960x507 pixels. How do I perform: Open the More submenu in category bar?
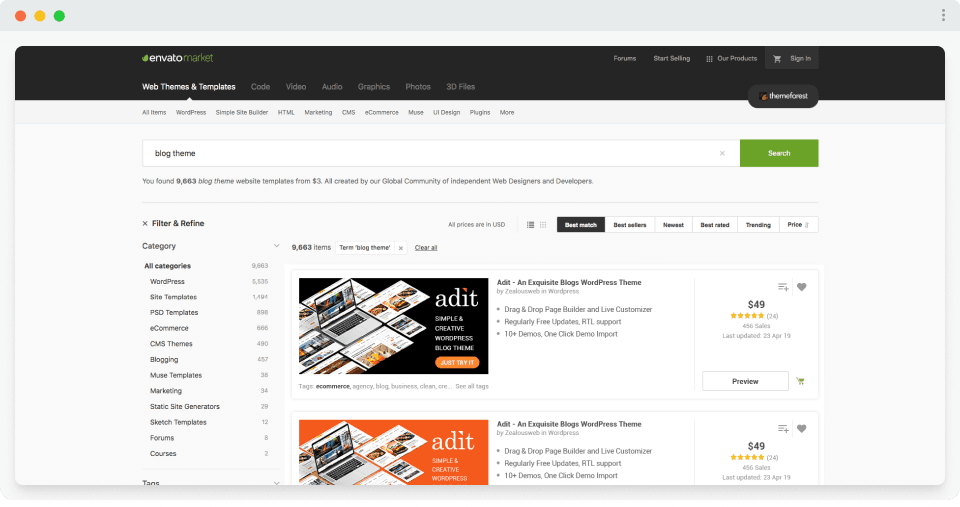click(x=507, y=113)
